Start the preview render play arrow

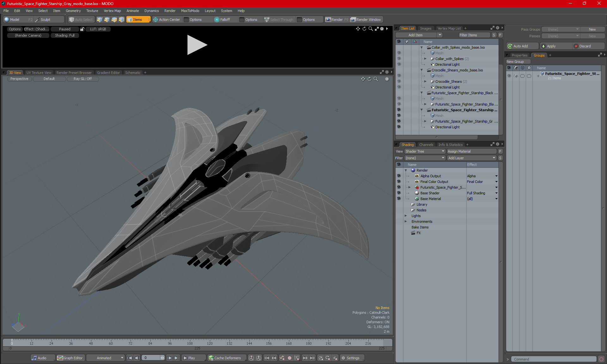197,45
